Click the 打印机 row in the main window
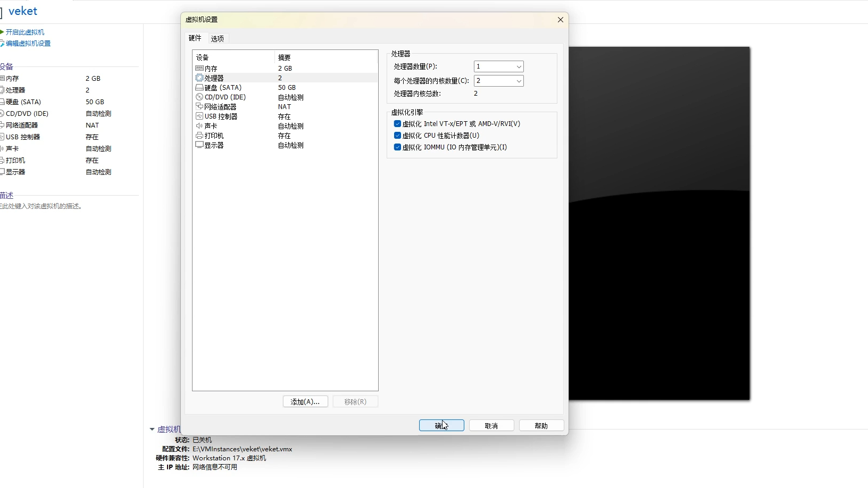 [x=69, y=160]
